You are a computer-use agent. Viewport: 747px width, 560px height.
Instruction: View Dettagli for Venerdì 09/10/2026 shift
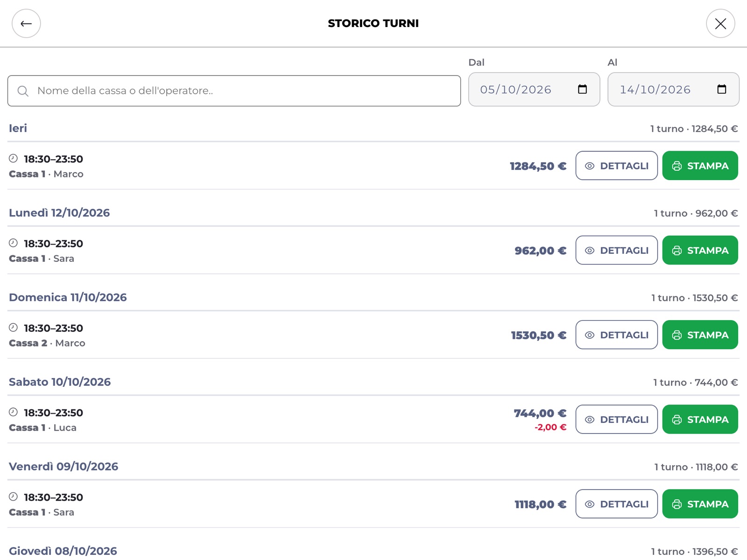[616, 504]
